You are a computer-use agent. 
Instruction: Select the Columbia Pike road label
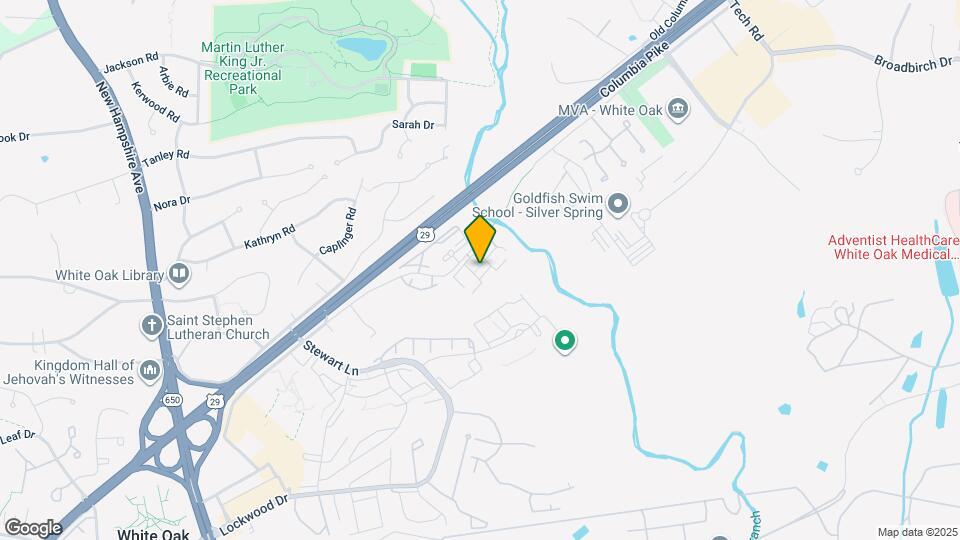(x=634, y=69)
